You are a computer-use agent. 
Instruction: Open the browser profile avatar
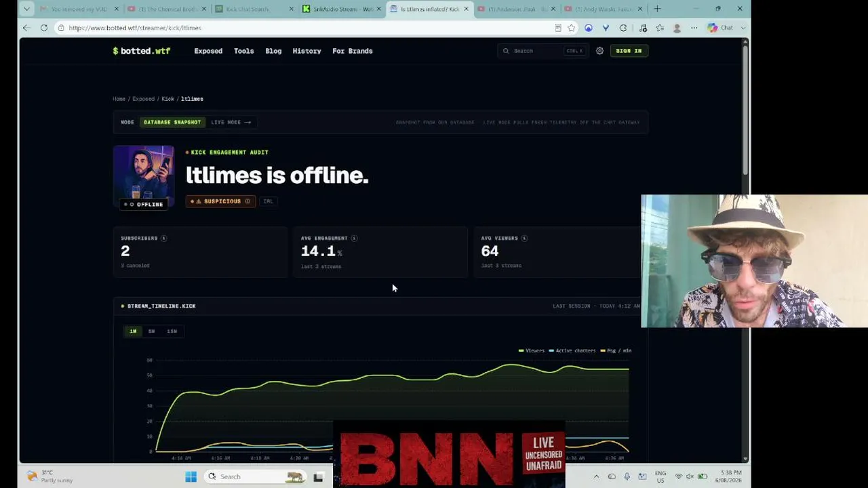(677, 28)
